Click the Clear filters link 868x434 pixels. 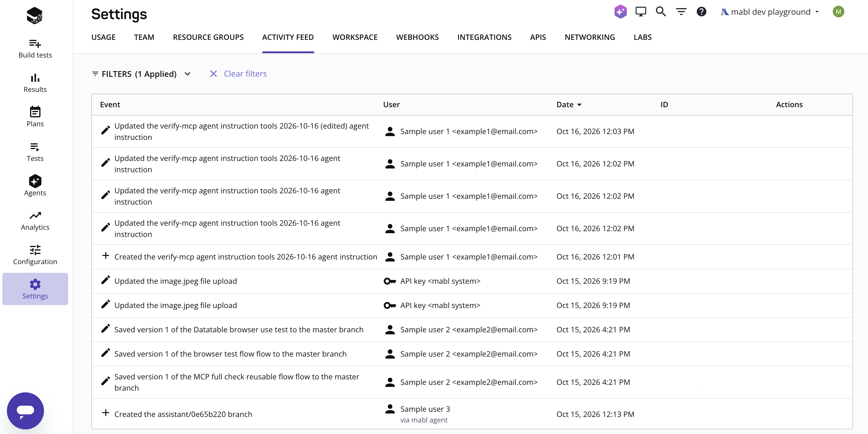[238, 74]
